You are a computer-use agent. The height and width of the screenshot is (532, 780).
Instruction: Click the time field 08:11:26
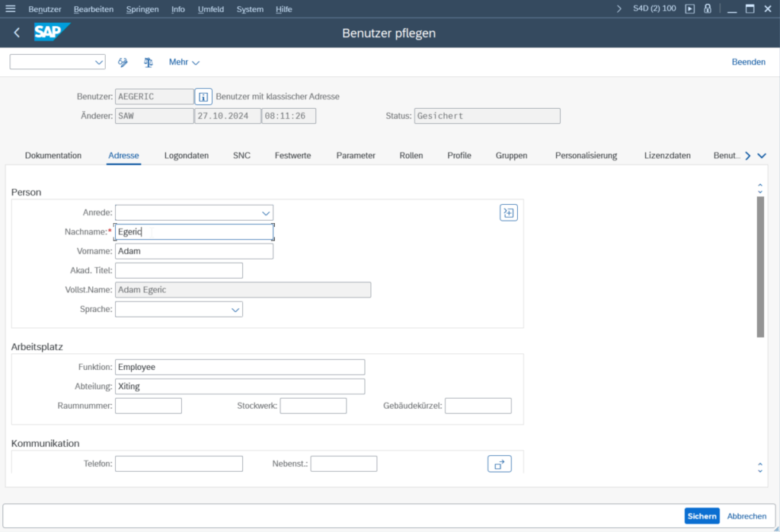(289, 116)
